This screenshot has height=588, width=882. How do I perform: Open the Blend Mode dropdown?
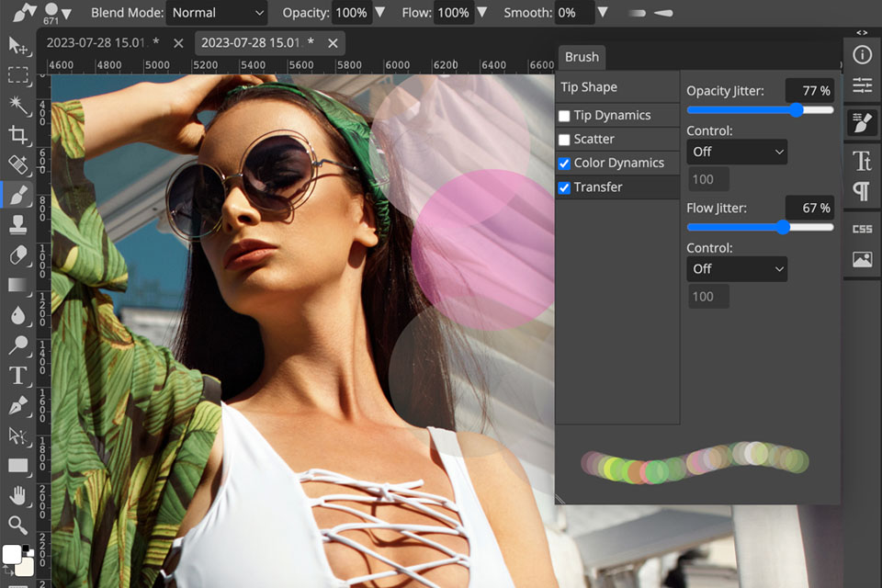point(216,13)
